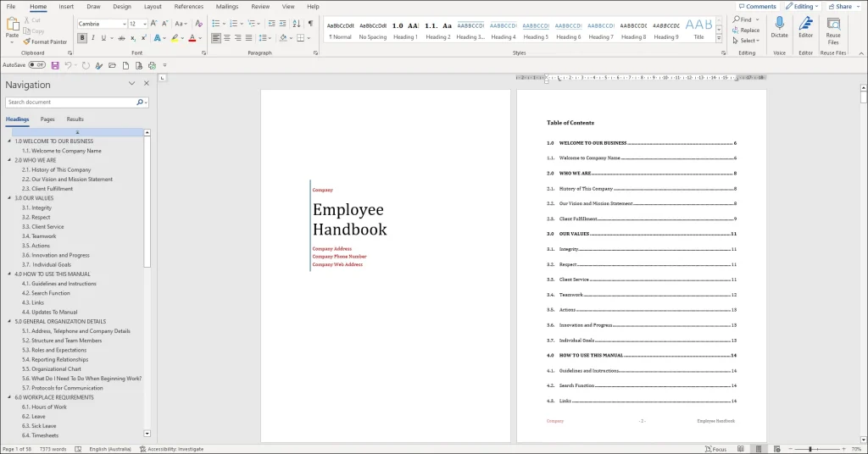The image size is (868, 454).
Task: Increase paragraph indent
Action: click(282, 24)
